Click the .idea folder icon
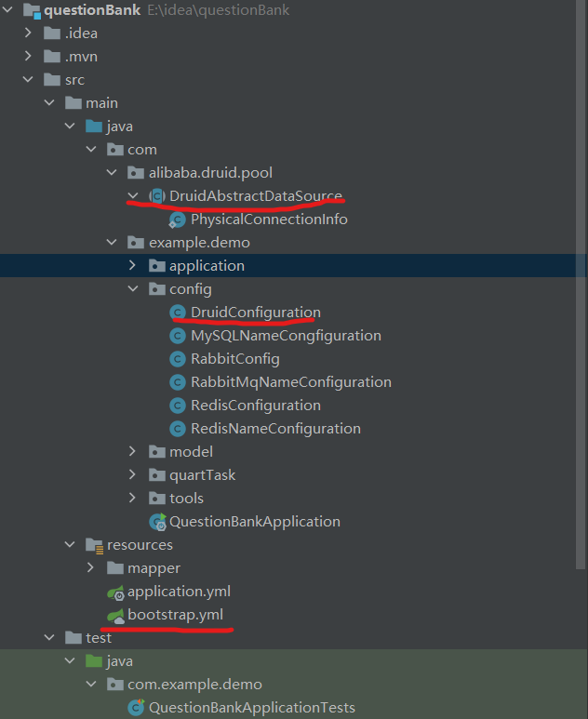 pyautogui.click(x=52, y=33)
